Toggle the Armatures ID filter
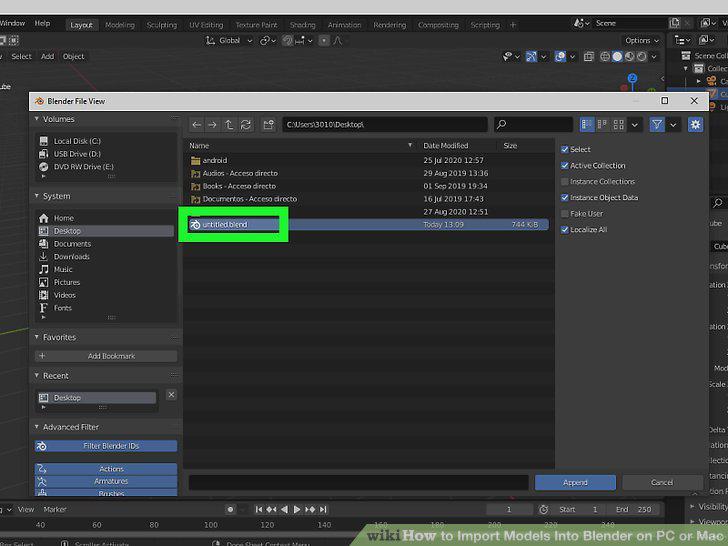This screenshot has width=728, height=546. click(x=106, y=481)
